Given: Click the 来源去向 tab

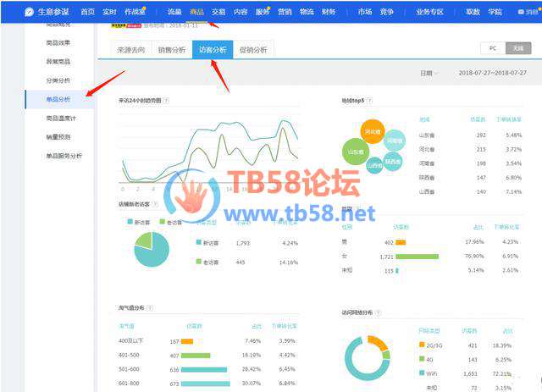Looking at the screenshot, I should [x=131, y=50].
